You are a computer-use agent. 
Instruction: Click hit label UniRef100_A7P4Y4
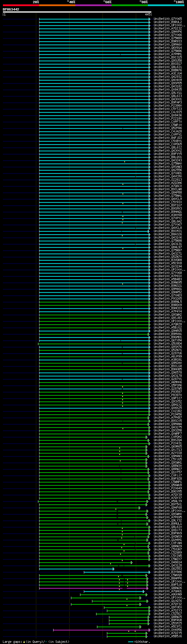tap(168, 312)
